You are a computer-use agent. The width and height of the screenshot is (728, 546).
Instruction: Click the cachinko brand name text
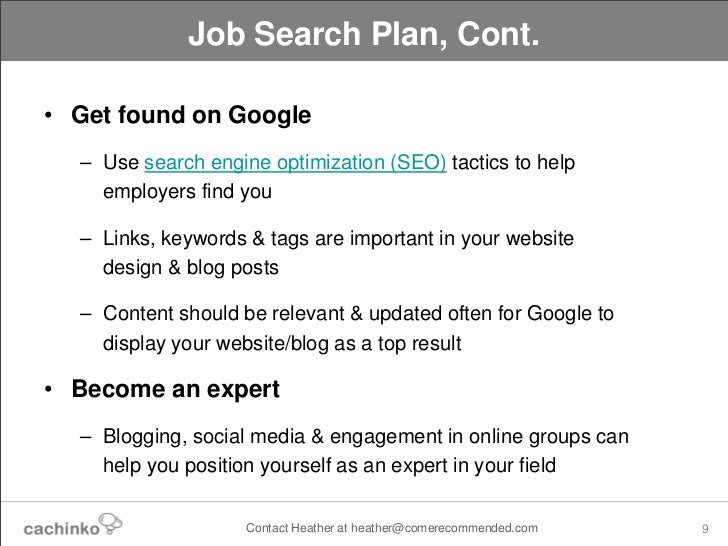[61, 529]
